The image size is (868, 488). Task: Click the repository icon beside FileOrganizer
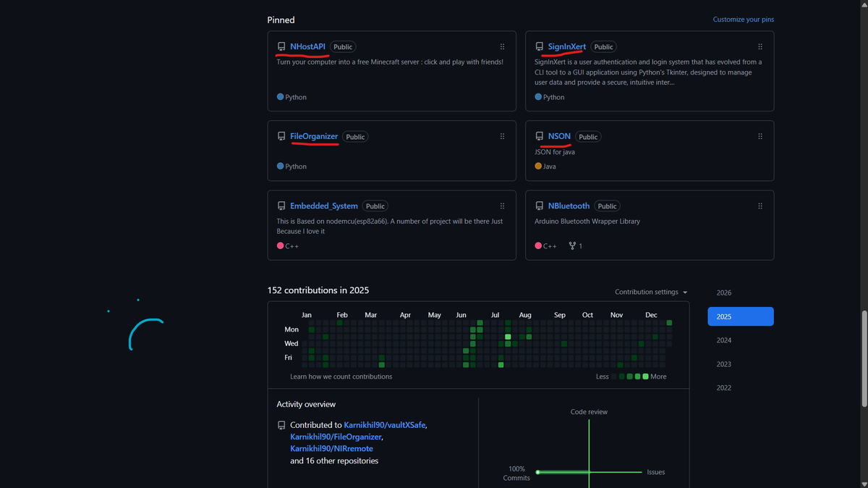click(281, 136)
